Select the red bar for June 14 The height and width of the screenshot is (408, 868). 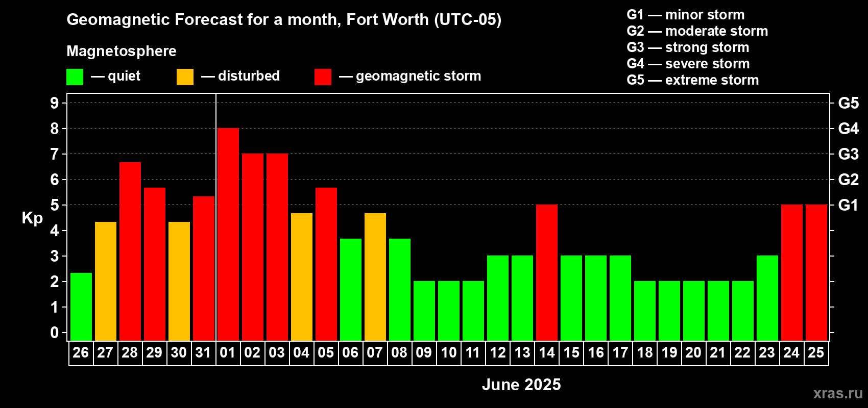547,273
